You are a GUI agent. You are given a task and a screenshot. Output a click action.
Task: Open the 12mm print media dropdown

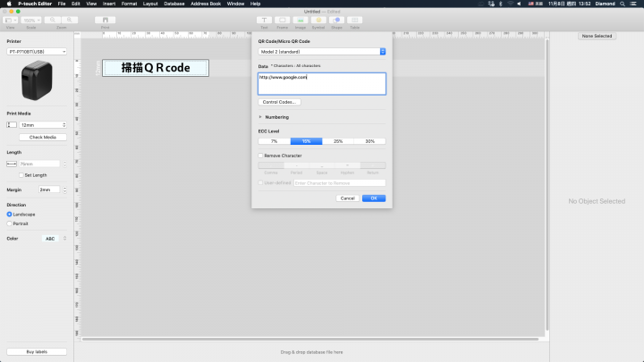(43, 125)
